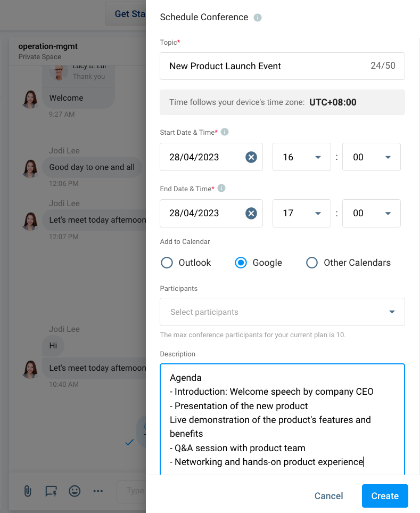Select the Google calendar option
Screen dimensions: 420x513
pyautogui.click(x=241, y=263)
